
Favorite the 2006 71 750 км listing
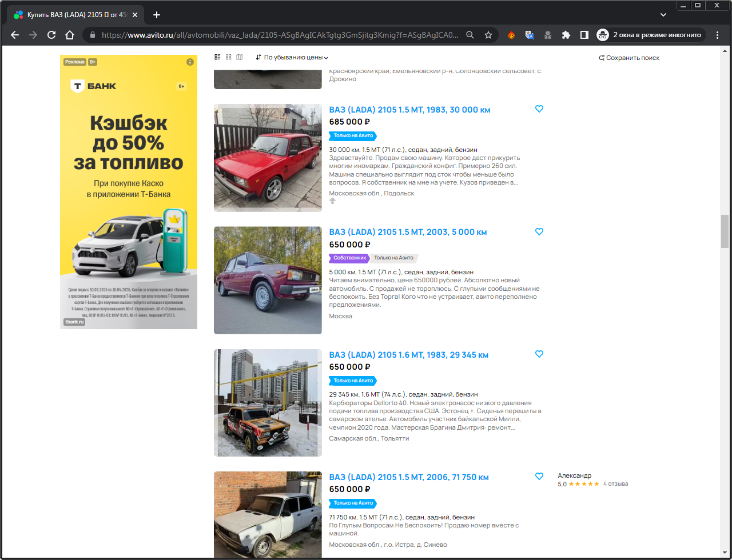tap(539, 476)
